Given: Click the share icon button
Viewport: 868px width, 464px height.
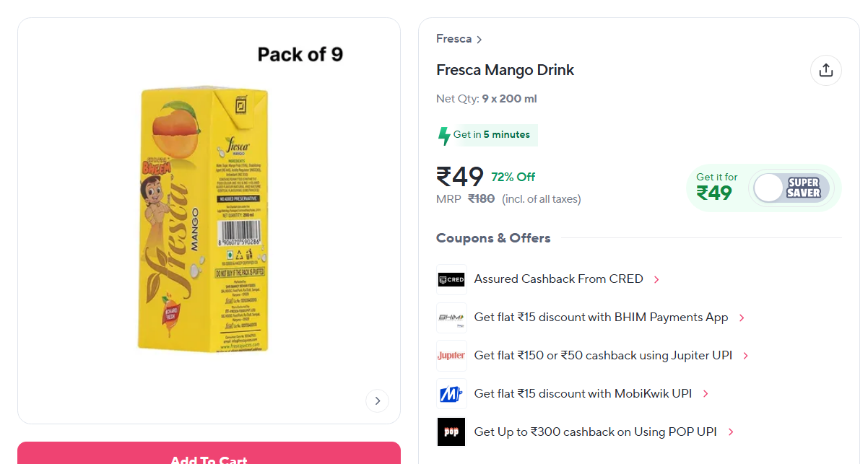Looking at the screenshot, I should (x=826, y=70).
